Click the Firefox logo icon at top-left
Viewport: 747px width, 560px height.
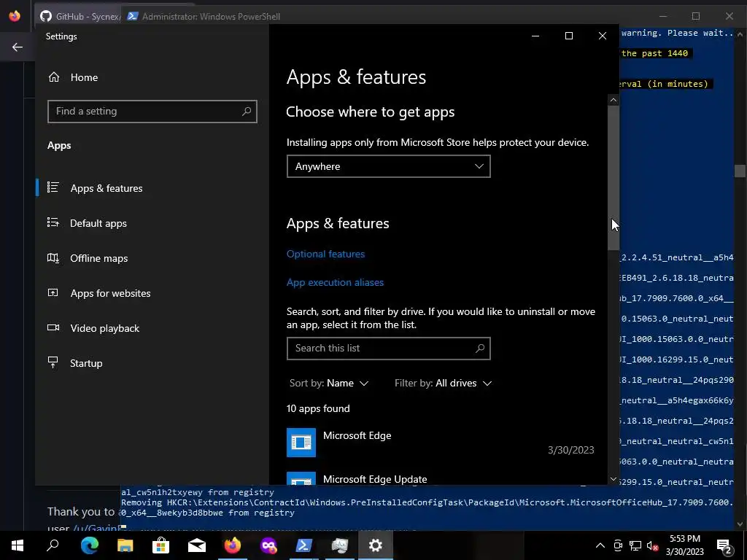coord(15,16)
